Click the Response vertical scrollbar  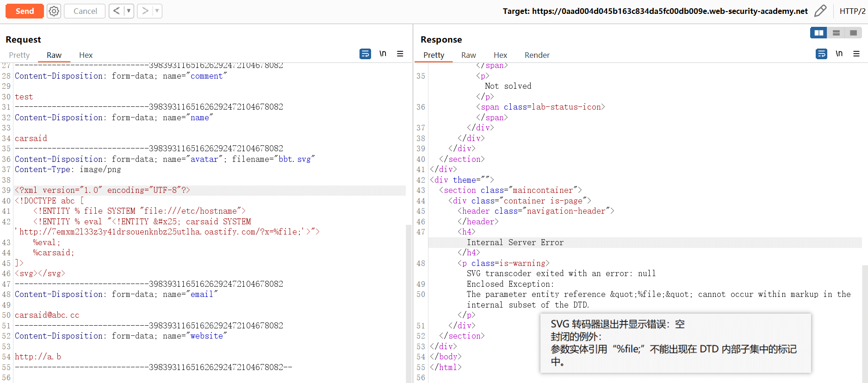pyautogui.click(x=865, y=324)
